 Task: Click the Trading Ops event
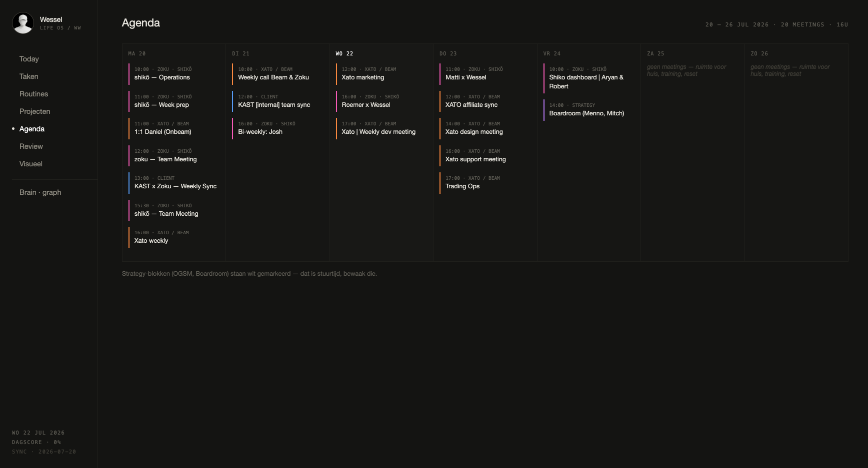coord(485,182)
